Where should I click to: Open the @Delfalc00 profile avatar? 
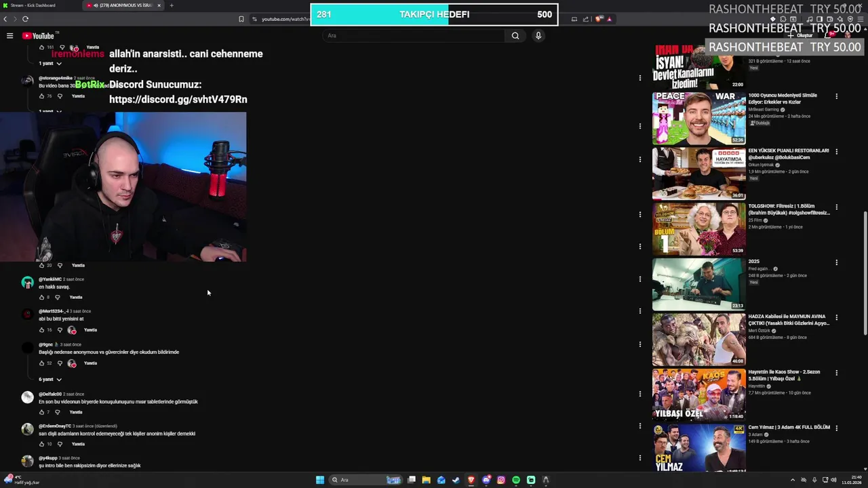(27, 397)
